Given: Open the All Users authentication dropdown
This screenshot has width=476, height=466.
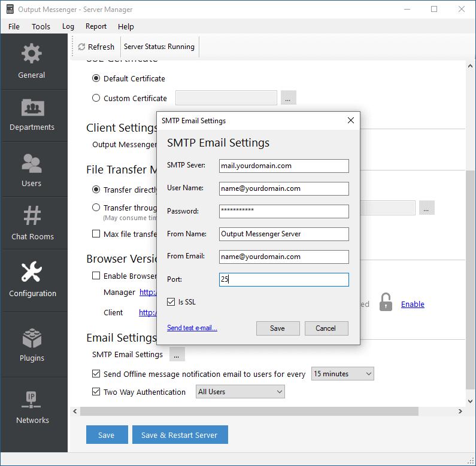Looking at the screenshot, I should [240, 392].
